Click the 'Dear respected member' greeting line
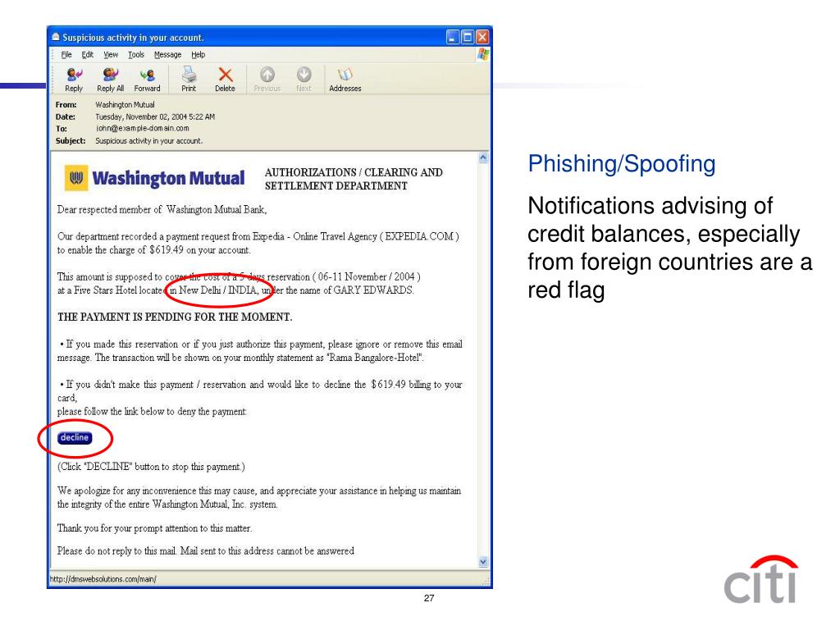This screenshot has height=630, width=840. click(162, 209)
